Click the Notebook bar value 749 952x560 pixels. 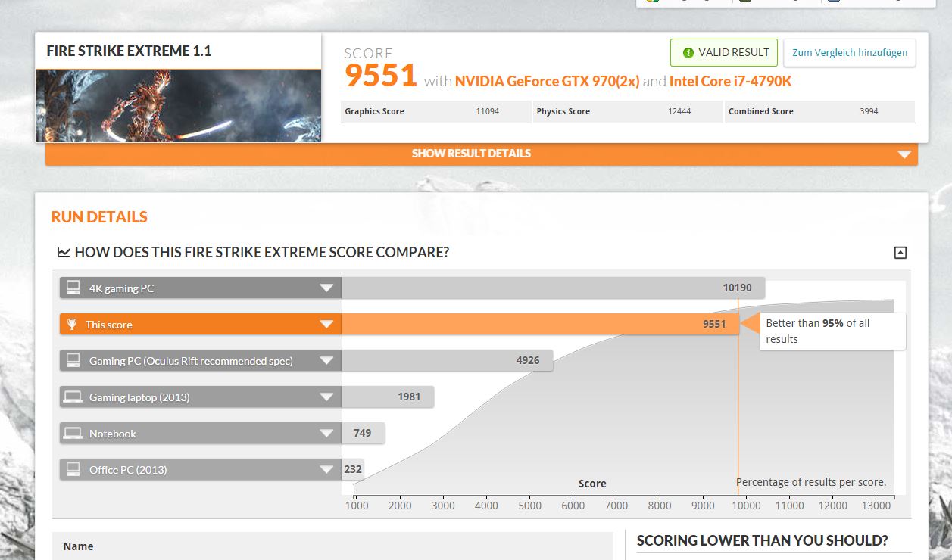click(x=362, y=434)
